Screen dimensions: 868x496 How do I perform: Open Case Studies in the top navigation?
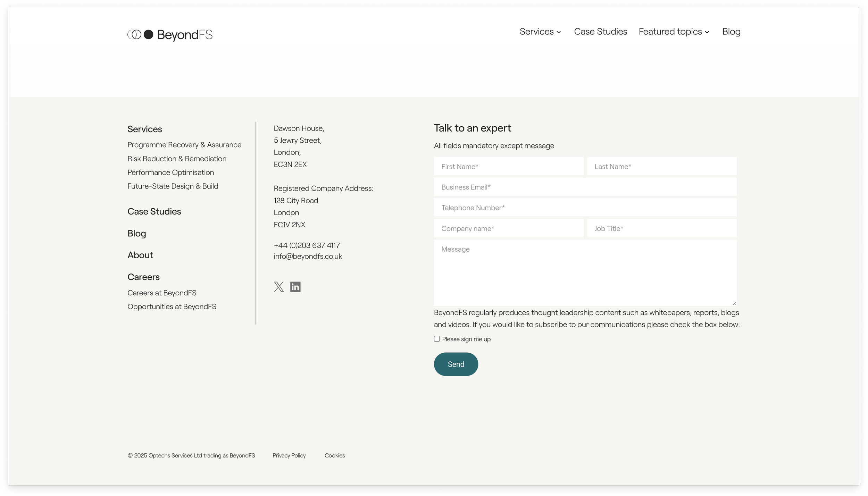(x=600, y=32)
